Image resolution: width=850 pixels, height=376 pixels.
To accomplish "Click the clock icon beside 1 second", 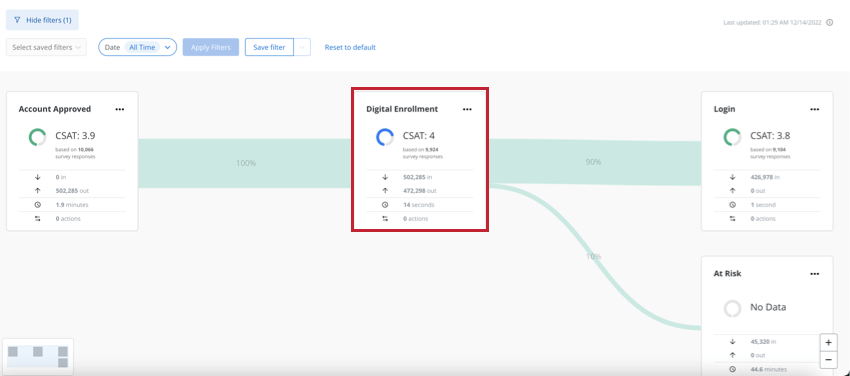I will [732, 205].
